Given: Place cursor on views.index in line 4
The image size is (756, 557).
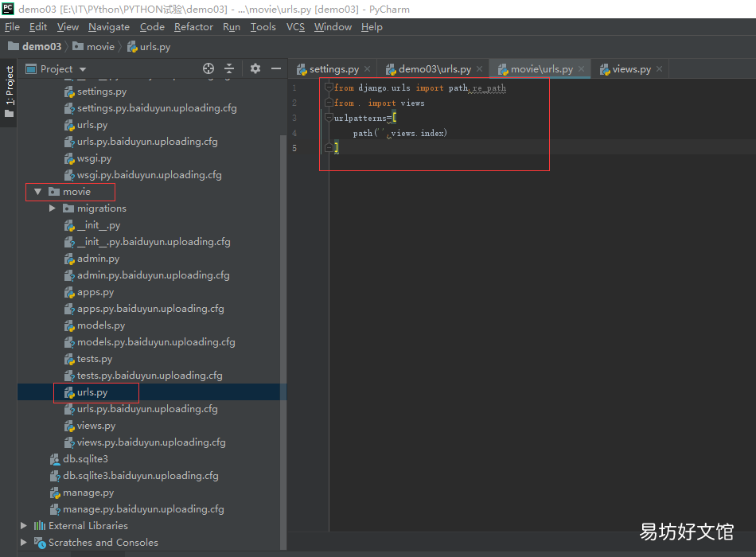Looking at the screenshot, I should click(418, 133).
